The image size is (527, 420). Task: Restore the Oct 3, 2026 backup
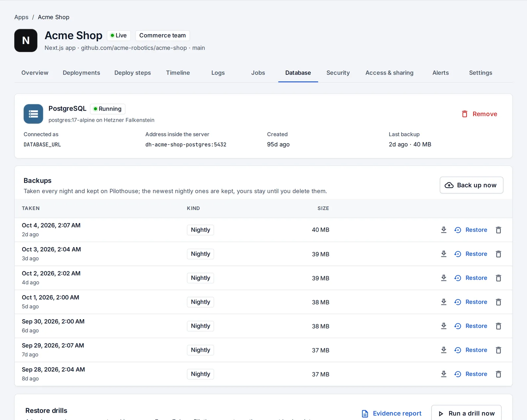471,254
